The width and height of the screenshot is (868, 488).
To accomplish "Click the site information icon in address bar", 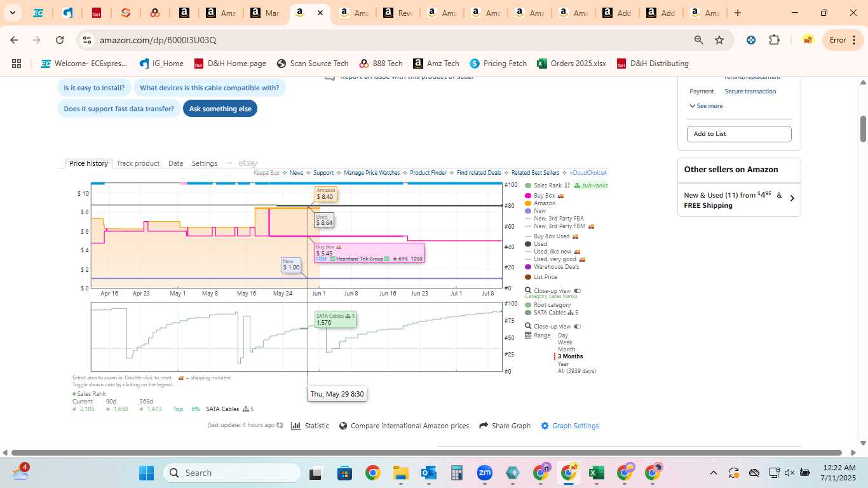I will pyautogui.click(x=87, y=40).
